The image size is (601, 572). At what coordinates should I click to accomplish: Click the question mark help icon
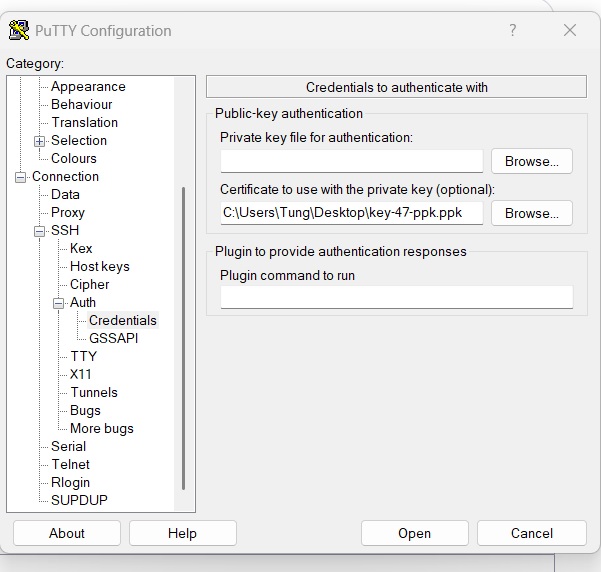point(513,30)
